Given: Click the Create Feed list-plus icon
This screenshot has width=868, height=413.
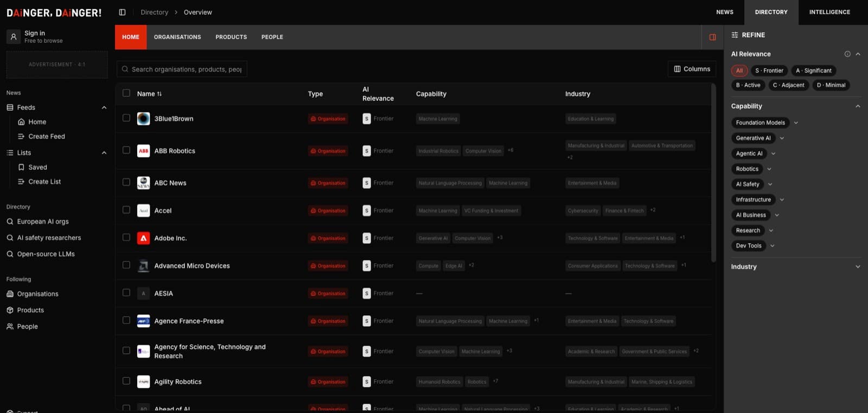Looking at the screenshot, I should [21, 136].
